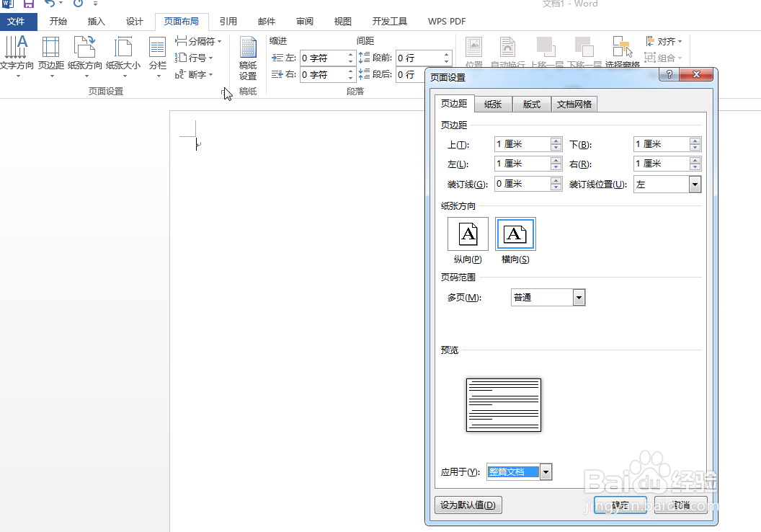
Task: Click the 确定 OK button
Action: pyautogui.click(x=620, y=505)
